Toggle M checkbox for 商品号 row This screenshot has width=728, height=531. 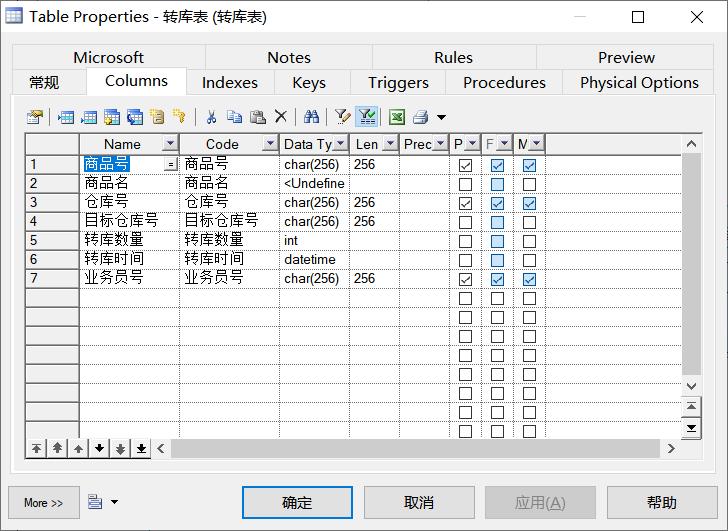tap(529, 165)
